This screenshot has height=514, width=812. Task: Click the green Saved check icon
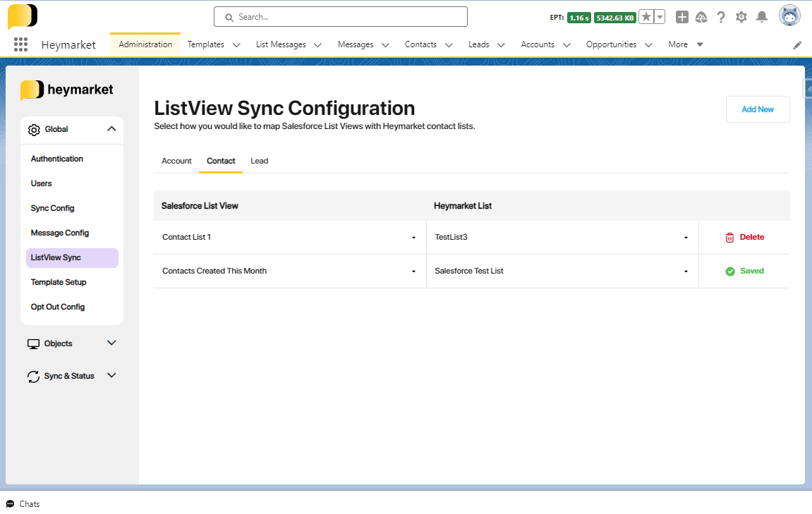(x=730, y=271)
